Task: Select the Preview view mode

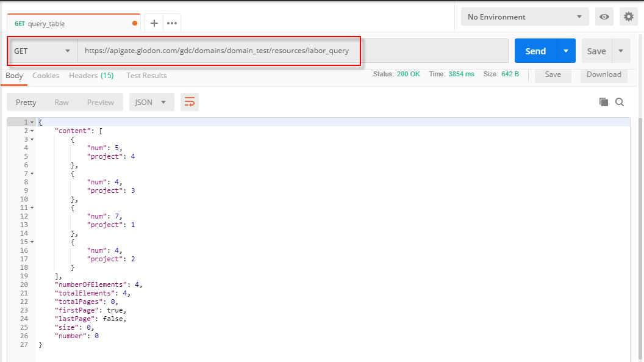Action: coord(100,103)
